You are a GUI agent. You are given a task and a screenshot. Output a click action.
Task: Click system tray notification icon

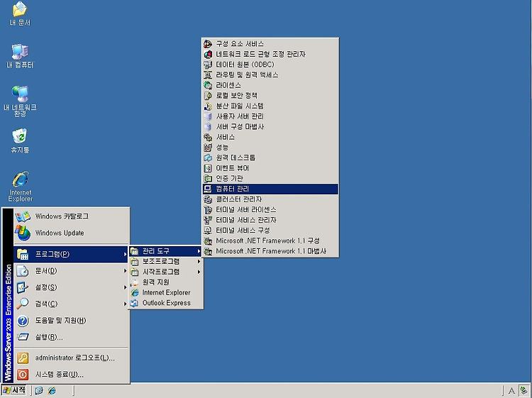[524, 390]
